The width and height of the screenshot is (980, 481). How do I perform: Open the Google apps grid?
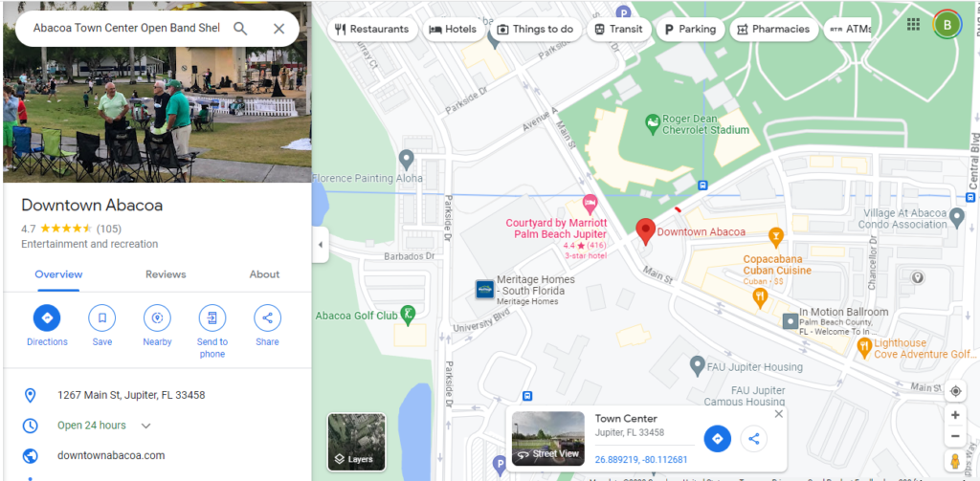pos(913,24)
